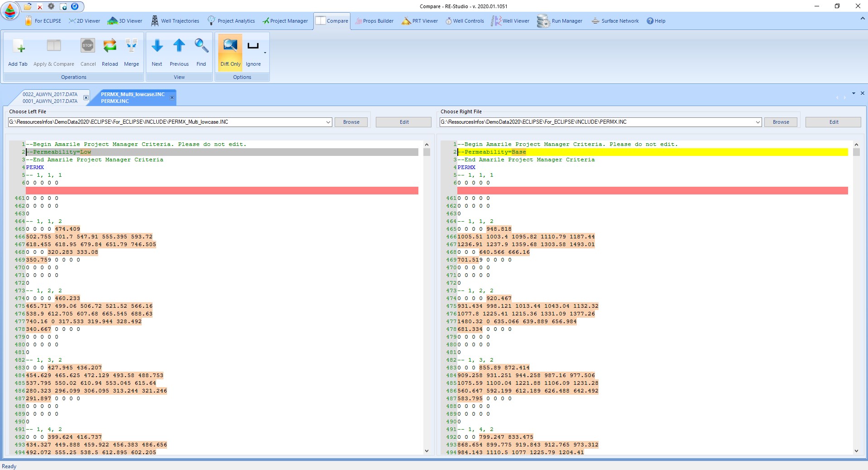Open the Well Trajectories module

coord(175,21)
